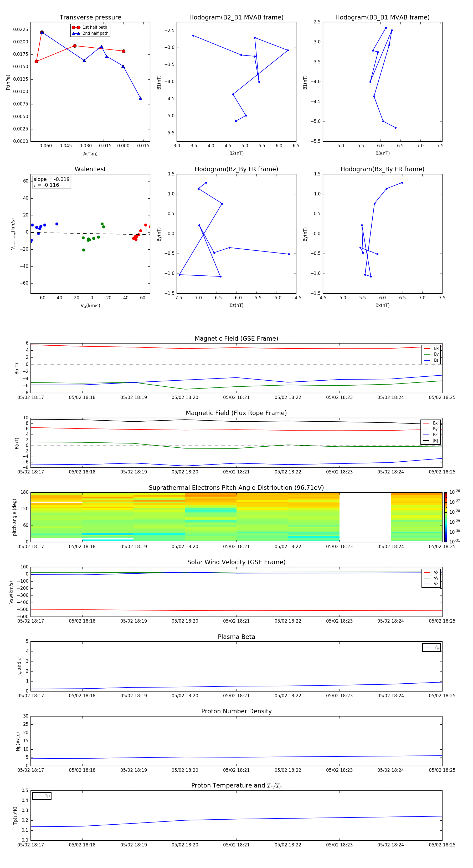Viewport: 473px width, 868px height.
Task: Click the 'pitch angle (deg)' y-axis label
Action: click(x=14, y=517)
